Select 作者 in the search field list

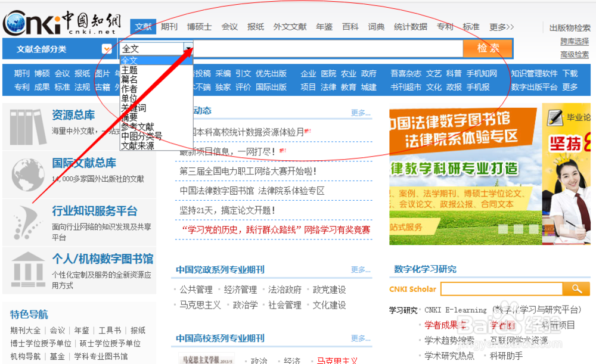[x=129, y=89]
